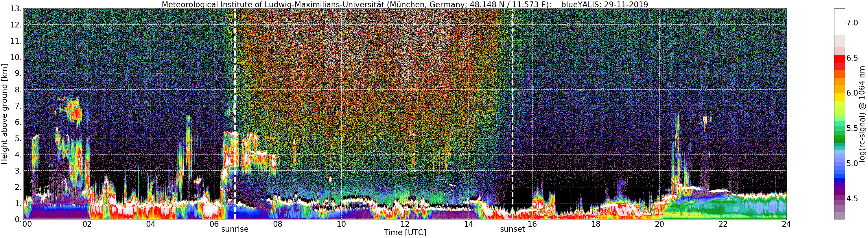Click the time axis tick label '12'
The image size is (868, 238).
click(x=405, y=224)
